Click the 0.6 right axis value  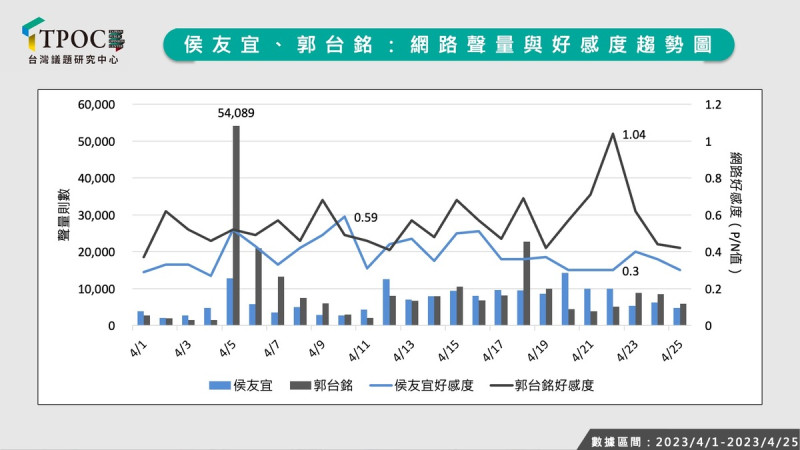(x=713, y=215)
